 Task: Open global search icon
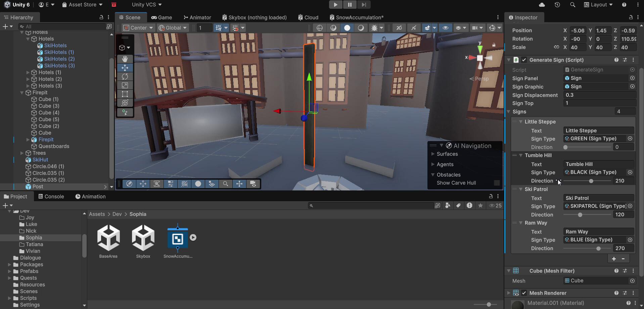[572, 5]
